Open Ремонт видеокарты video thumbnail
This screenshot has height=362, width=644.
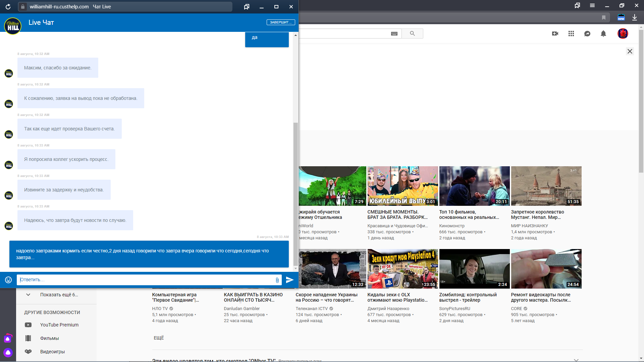click(x=546, y=268)
